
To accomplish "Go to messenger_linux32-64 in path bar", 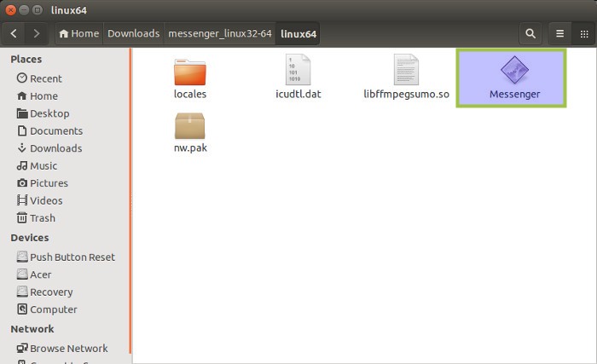I will click(x=220, y=33).
